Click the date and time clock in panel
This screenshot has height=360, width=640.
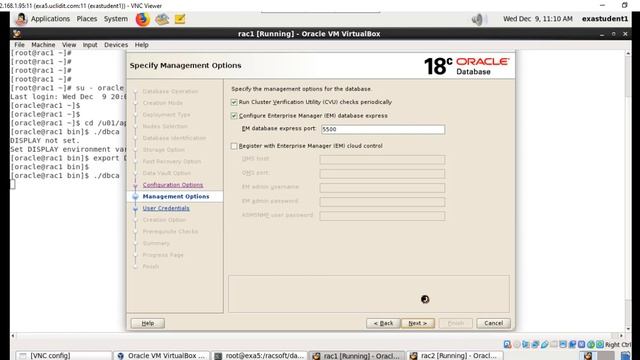tap(538, 19)
